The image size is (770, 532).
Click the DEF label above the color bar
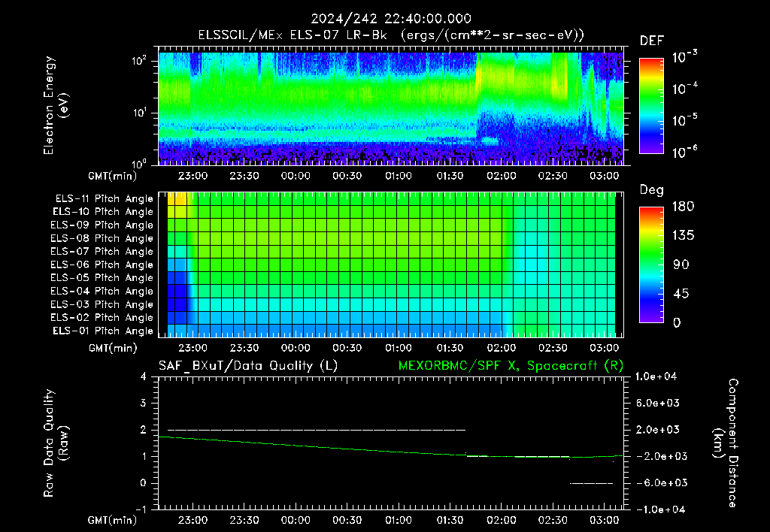click(x=652, y=41)
